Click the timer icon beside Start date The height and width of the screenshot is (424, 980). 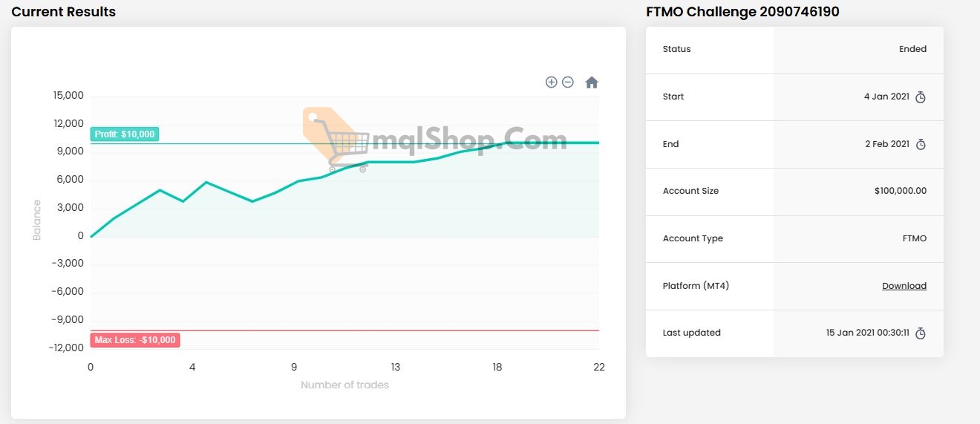point(921,97)
